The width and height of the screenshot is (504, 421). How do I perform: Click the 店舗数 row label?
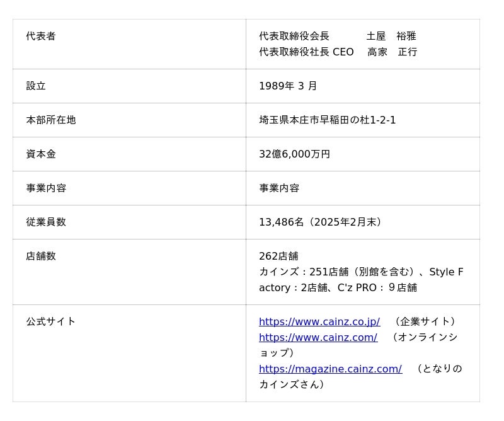tap(41, 256)
